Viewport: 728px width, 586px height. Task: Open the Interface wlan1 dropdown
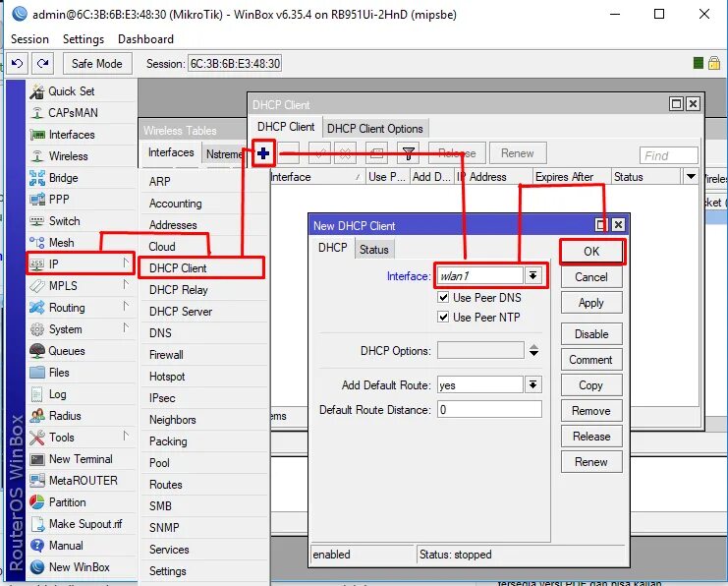533,275
